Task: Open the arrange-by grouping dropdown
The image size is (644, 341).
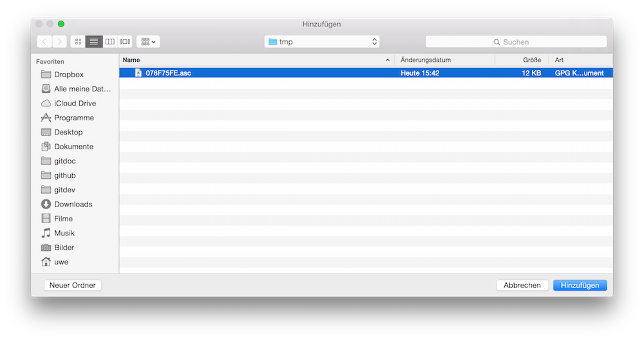Action: [x=148, y=41]
